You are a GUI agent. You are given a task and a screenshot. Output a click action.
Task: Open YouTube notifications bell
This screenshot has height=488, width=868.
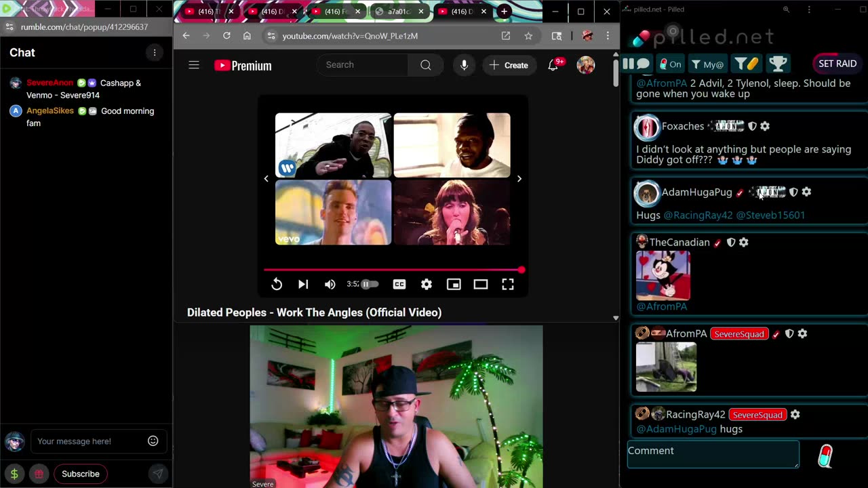pos(553,65)
